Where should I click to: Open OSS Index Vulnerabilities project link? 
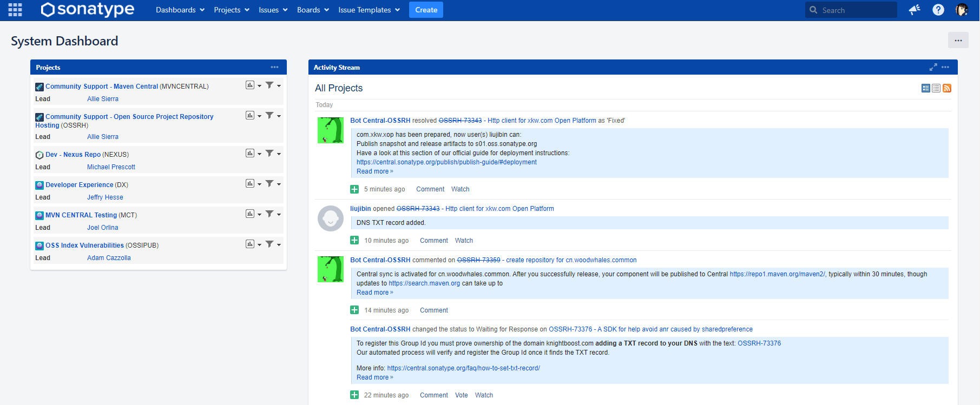point(84,245)
